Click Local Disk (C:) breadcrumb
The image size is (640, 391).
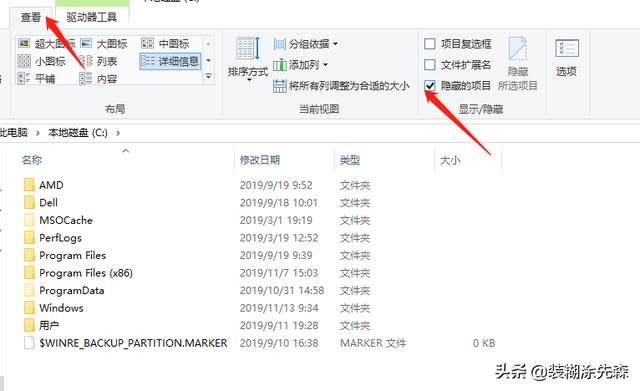point(78,133)
